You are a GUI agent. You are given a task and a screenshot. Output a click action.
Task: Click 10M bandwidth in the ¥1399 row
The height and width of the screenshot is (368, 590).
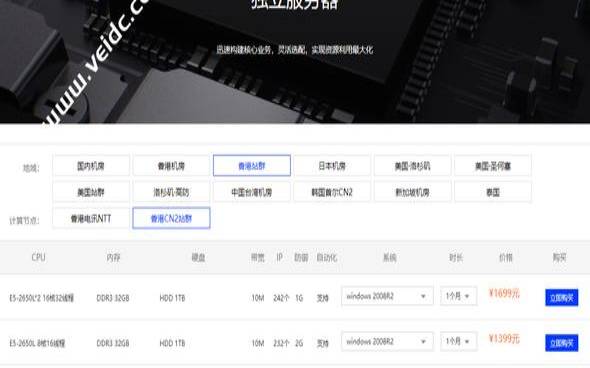coord(258,343)
